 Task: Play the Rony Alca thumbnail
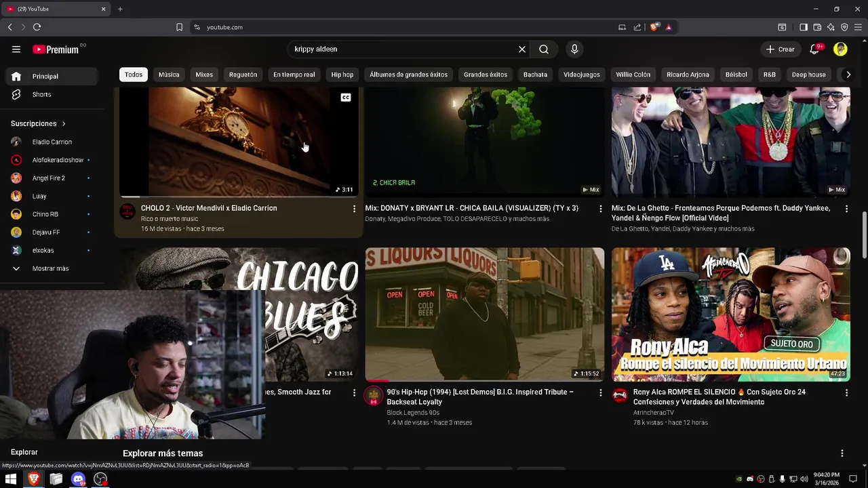coord(731,314)
